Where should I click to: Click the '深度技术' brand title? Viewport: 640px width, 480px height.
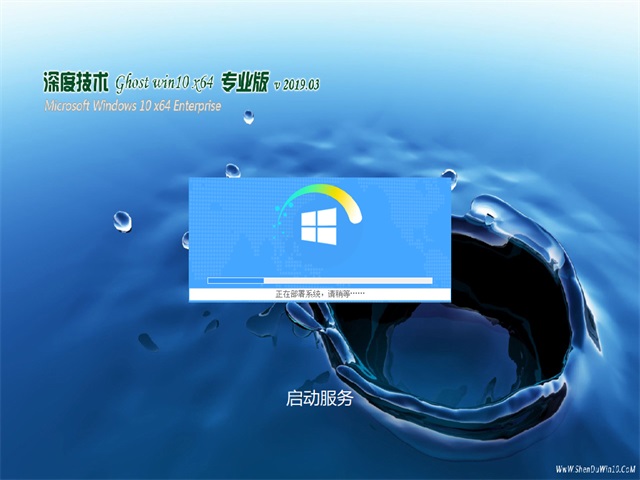pos(76,82)
